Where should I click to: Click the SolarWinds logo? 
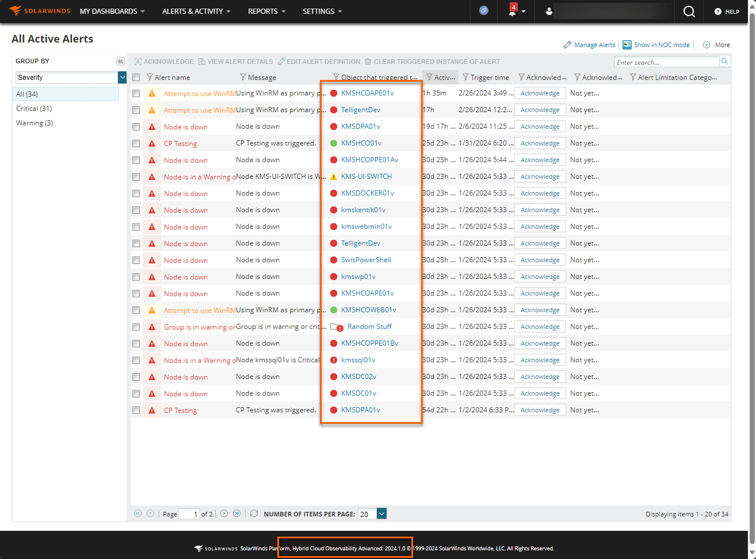click(40, 11)
